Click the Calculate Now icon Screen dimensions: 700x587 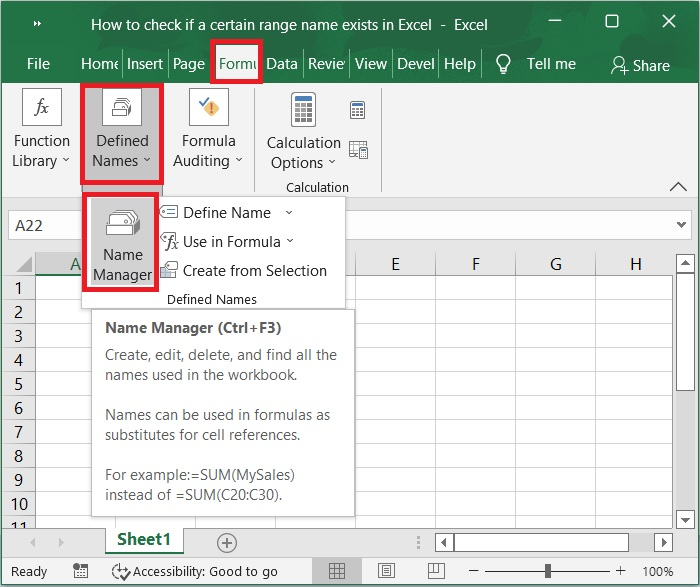coord(357,110)
